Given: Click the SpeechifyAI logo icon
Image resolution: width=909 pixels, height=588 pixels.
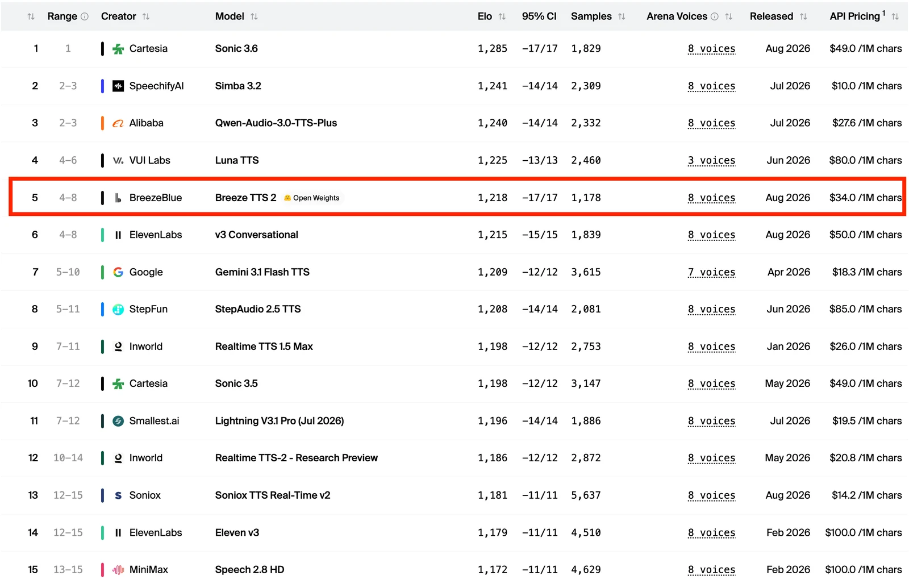Looking at the screenshot, I should [118, 86].
